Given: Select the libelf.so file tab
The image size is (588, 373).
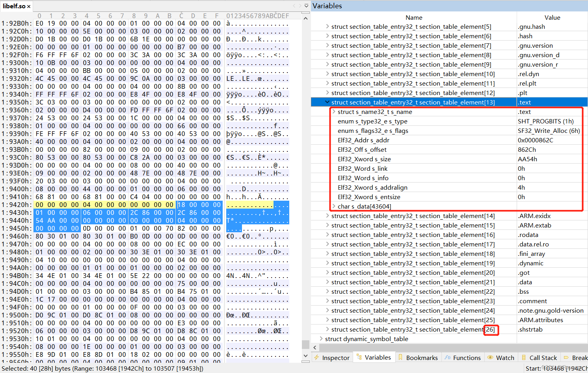Looking at the screenshot, I should click(14, 6).
